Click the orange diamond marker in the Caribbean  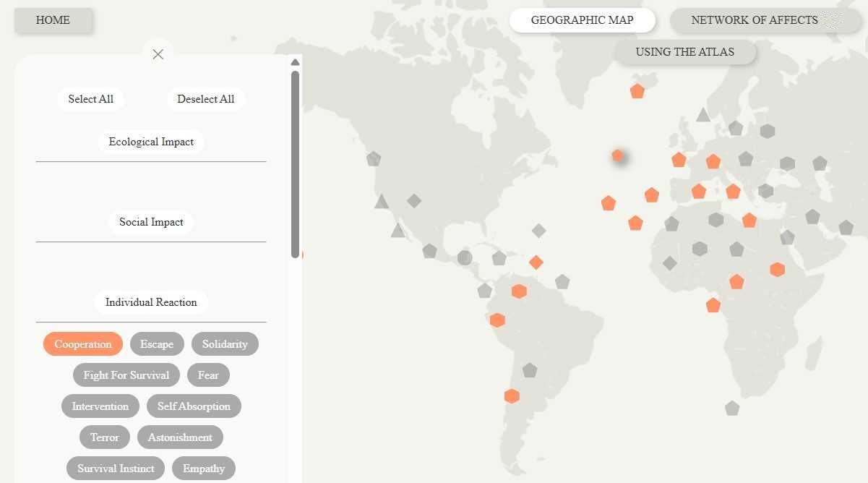[x=536, y=262]
